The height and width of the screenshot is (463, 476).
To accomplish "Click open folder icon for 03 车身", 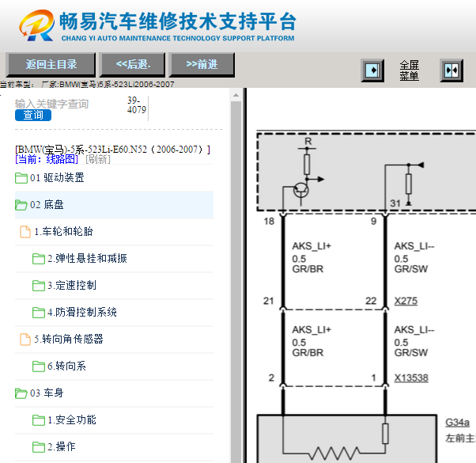I will click(x=21, y=393).
